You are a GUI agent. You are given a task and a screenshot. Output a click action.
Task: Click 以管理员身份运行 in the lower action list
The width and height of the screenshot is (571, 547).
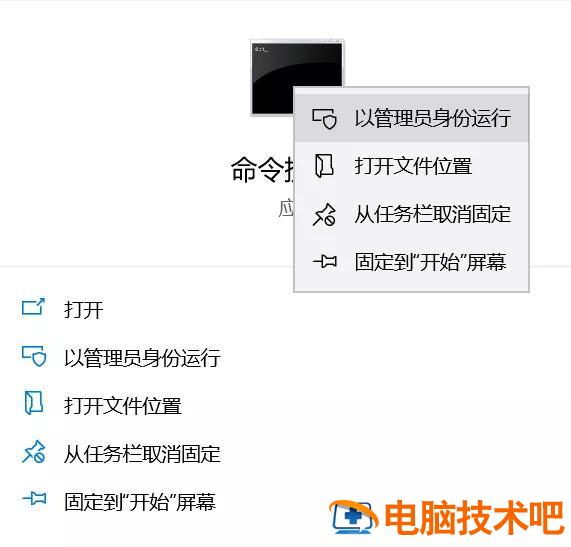(142, 358)
